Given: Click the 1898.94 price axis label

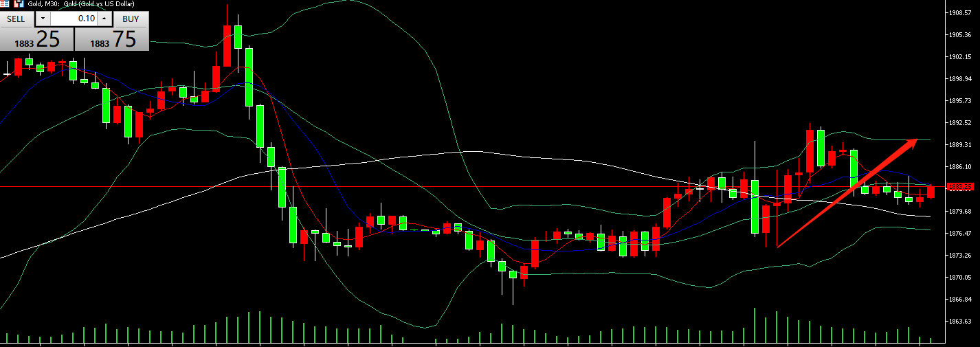Looking at the screenshot, I should (959, 78).
